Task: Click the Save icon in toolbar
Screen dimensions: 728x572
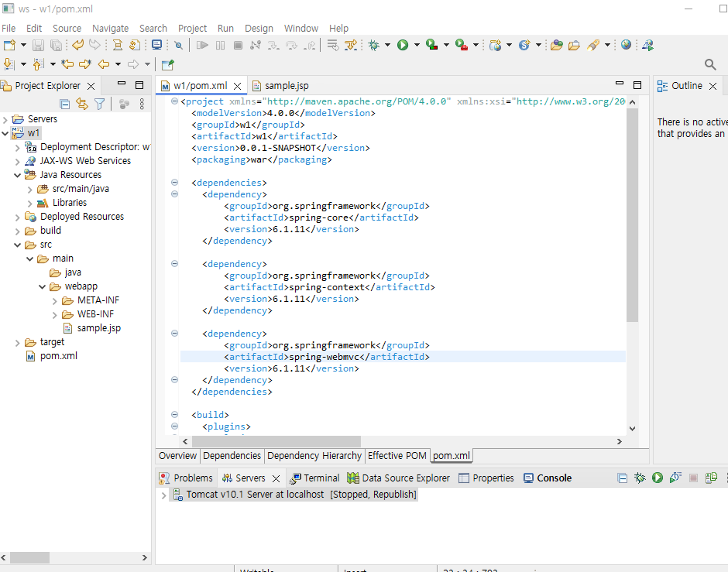Action: pos(37,46)
